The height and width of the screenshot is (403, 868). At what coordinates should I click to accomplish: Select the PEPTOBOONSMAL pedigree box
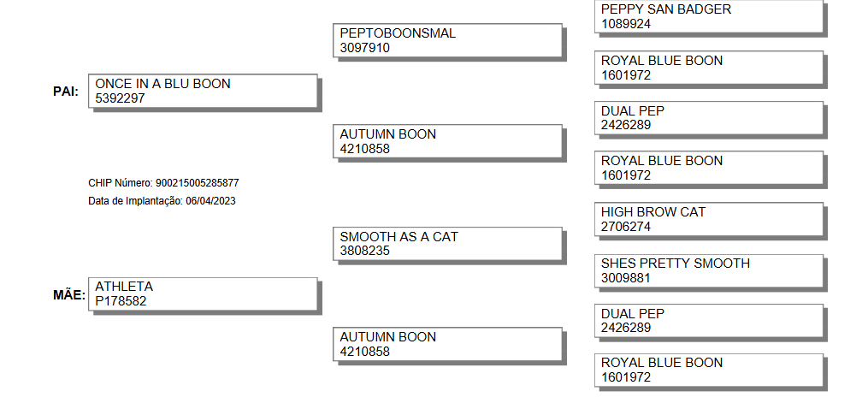pyautogui.click(x=447, y=40)
